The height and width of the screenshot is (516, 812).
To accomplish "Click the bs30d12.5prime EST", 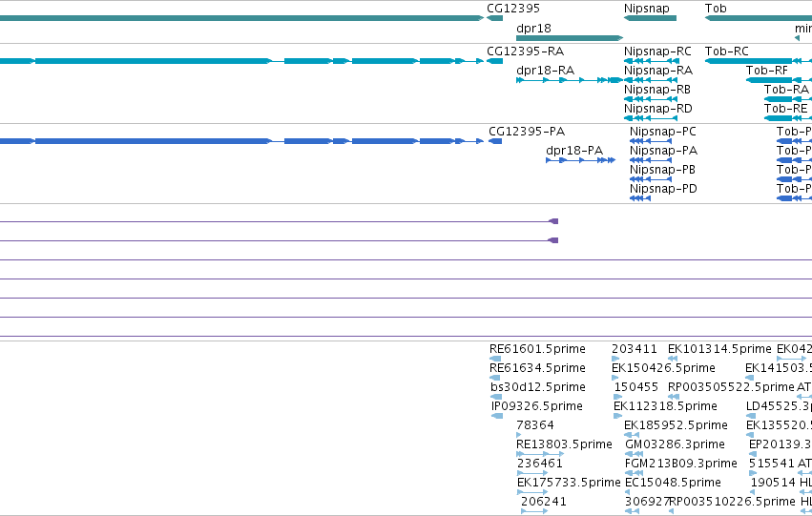I will pos(538,387).
